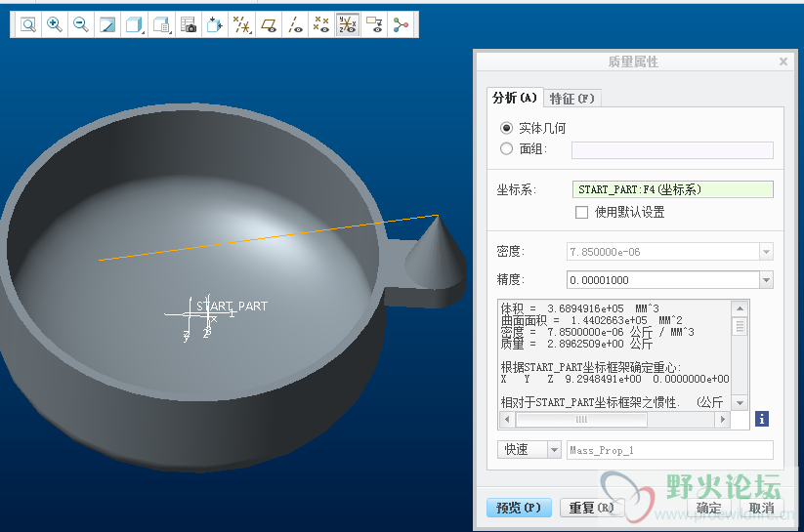Open the blue info window icon
This screenshot has height=532, width=804.
(x=761, y=419)
